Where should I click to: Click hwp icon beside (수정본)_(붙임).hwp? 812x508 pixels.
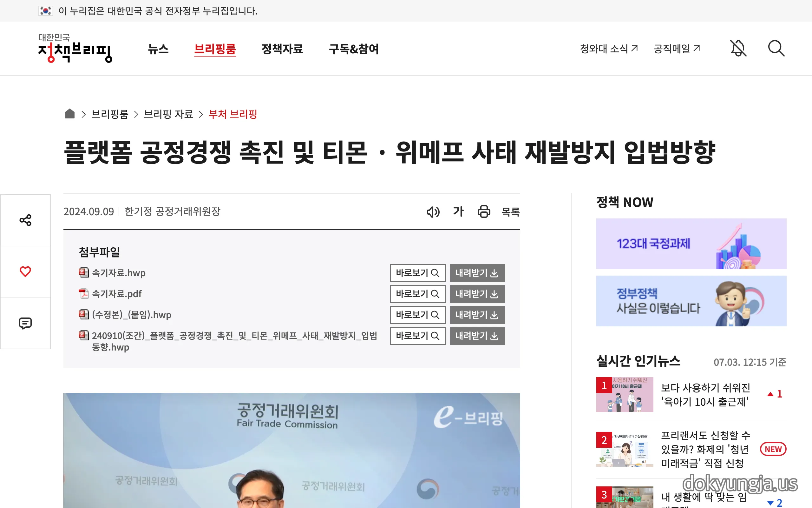(83, 314)
